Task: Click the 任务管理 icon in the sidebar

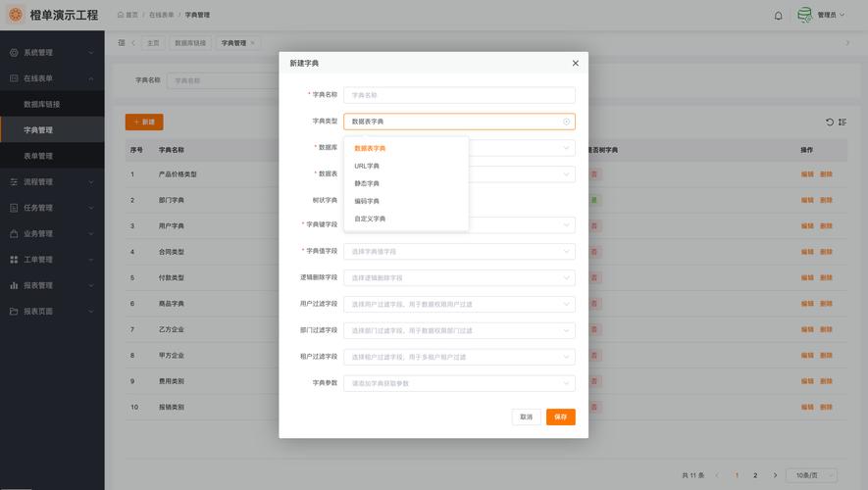Action: 14,208
